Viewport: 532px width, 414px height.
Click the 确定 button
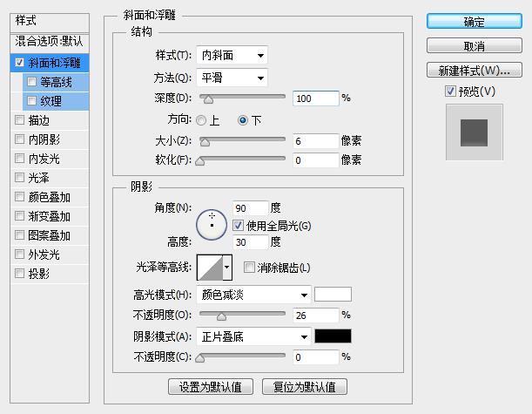tap(474, 22)
